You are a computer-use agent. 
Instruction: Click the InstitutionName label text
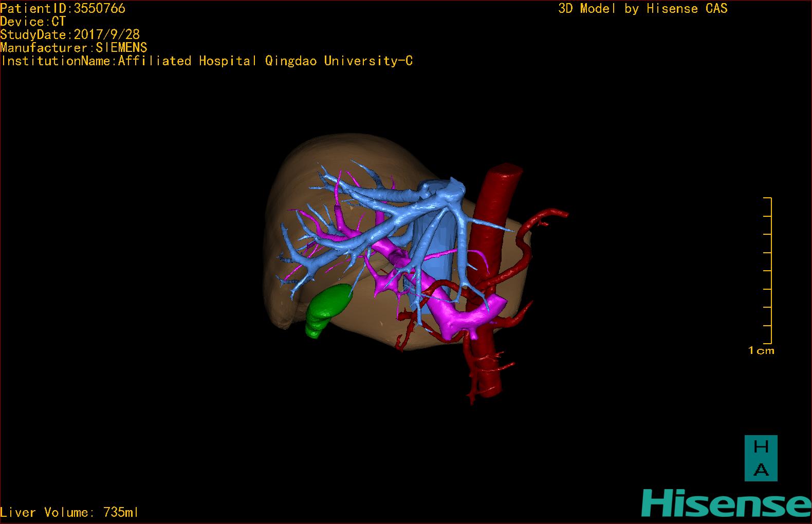coord(59,61)
